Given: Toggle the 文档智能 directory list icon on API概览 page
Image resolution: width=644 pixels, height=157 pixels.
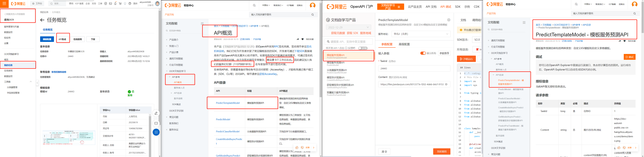Looking at the screenshot, I should pos(202,24).
